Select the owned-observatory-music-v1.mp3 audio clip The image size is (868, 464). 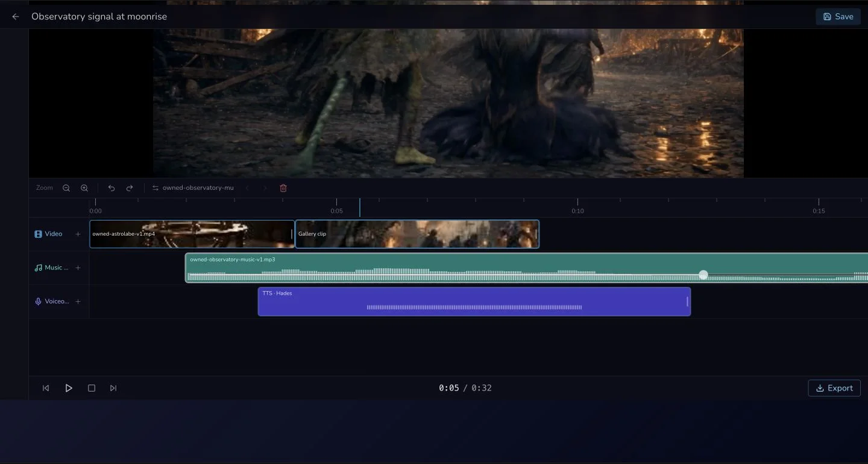[526, 268]
